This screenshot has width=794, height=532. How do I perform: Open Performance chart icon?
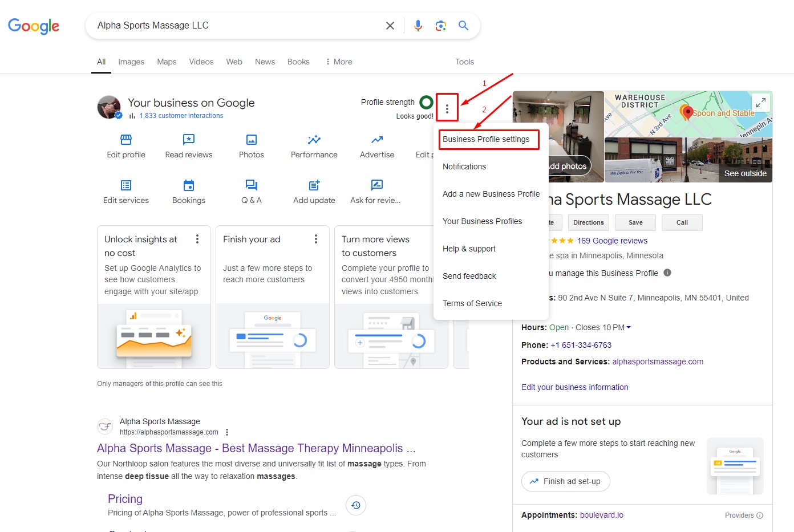click(314, 140)
